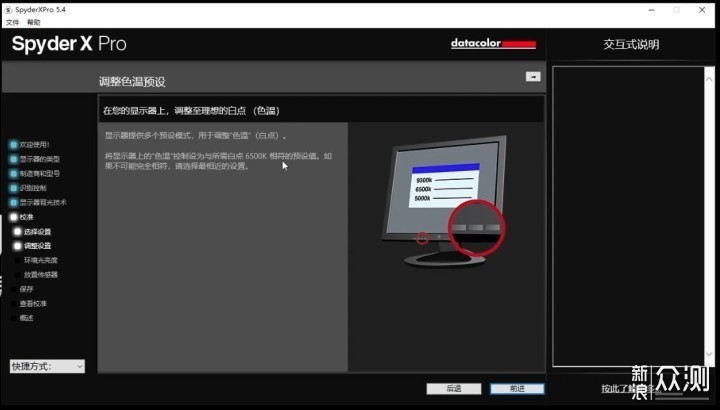The width and height of the screenshot is (720, 410).
Task: Minimize the SpyderXPro window
Action: 651,10
